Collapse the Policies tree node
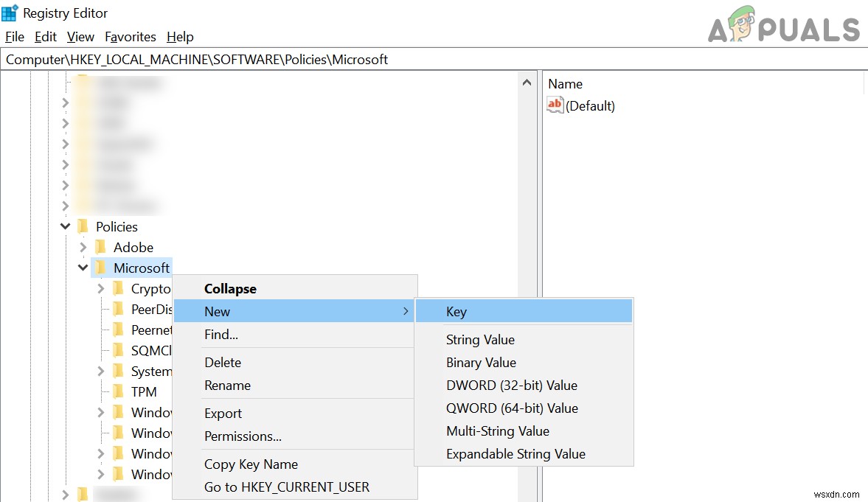 tap(65, 226)
